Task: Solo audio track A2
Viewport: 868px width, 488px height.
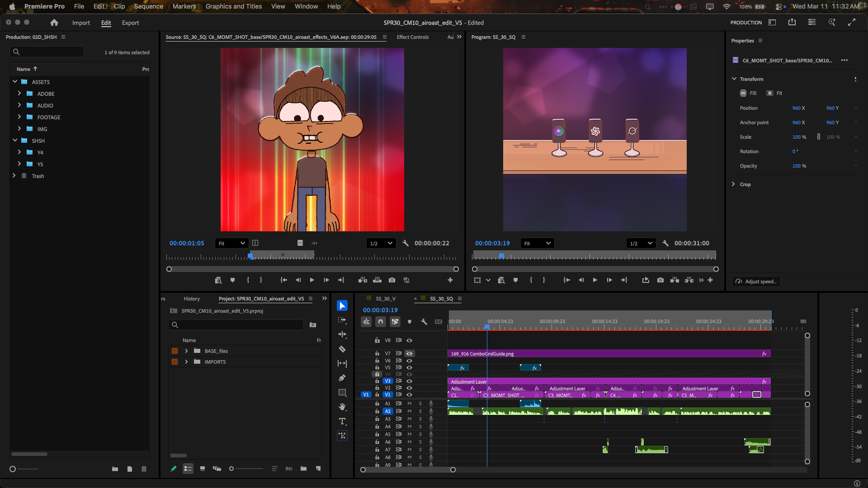Action: 420,411
